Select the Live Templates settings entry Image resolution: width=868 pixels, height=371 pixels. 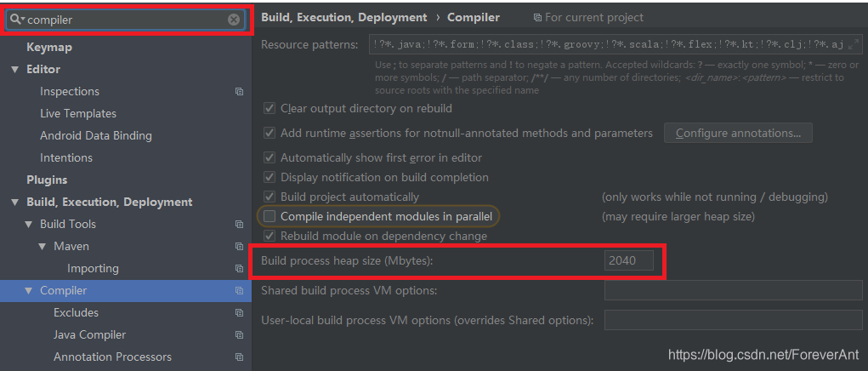[78, 113]
